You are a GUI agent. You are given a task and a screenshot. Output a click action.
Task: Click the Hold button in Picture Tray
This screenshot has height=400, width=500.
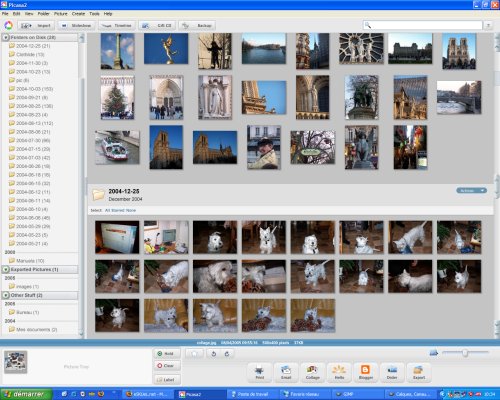[x=167, y=354]
